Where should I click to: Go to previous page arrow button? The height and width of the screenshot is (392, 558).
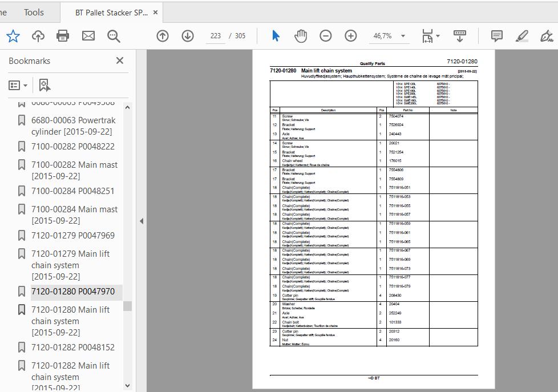pos(163,36)
